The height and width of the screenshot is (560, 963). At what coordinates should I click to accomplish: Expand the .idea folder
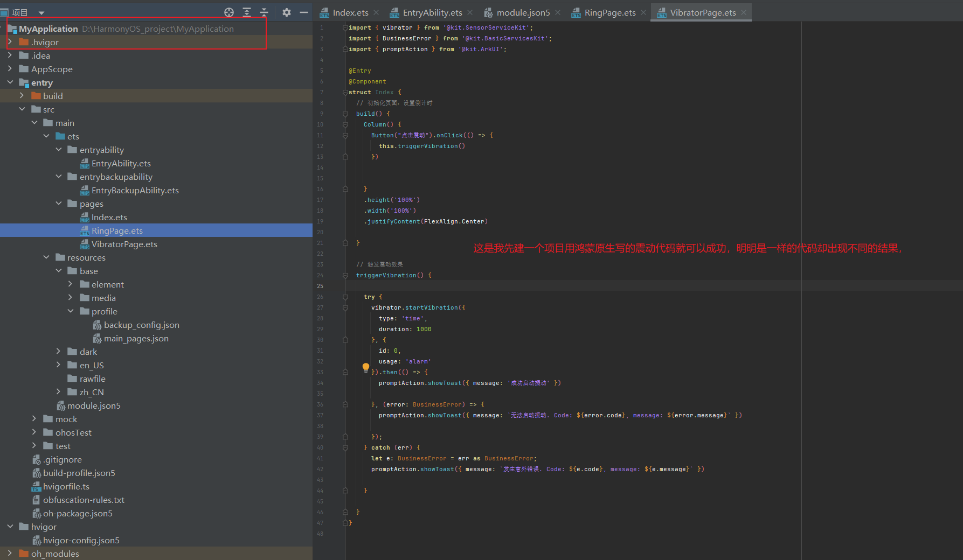click(10, 55)
